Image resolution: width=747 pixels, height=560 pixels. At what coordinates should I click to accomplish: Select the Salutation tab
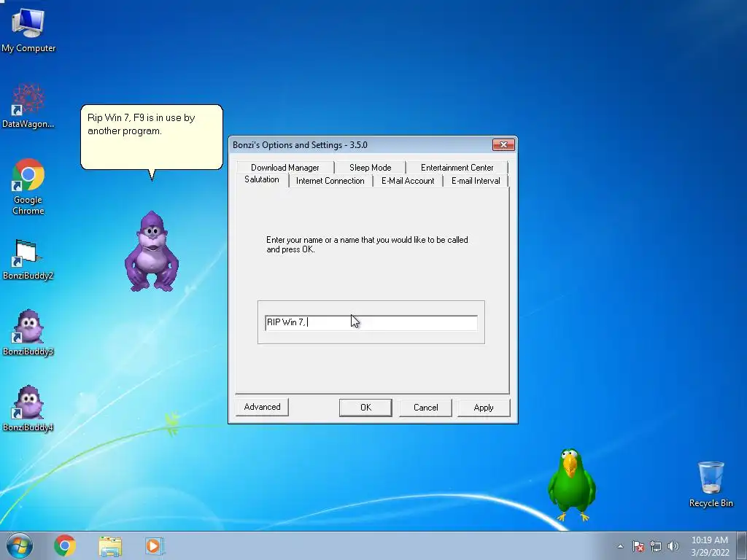(262, 179)
